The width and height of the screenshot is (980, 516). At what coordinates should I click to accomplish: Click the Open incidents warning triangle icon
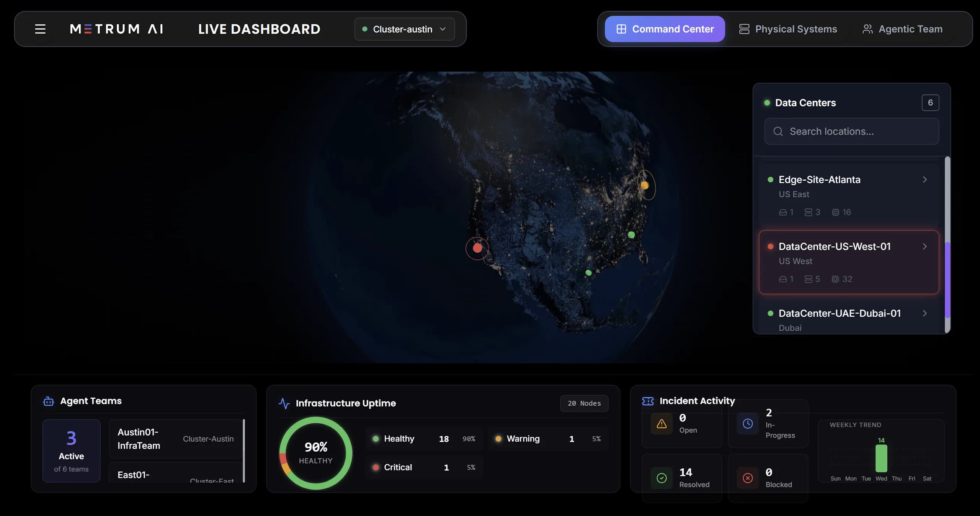pos(661,423)
